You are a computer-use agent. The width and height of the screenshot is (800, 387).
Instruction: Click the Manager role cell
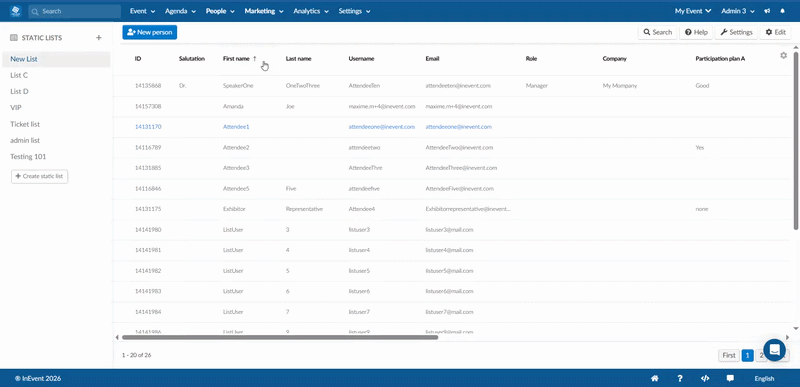pos(537,86)
